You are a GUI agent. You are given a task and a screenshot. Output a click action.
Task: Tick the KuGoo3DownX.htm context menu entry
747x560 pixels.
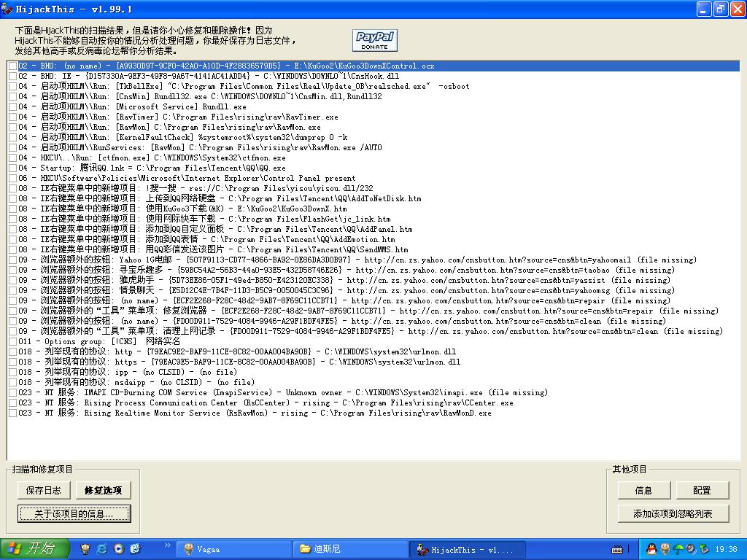click(13, 209)
